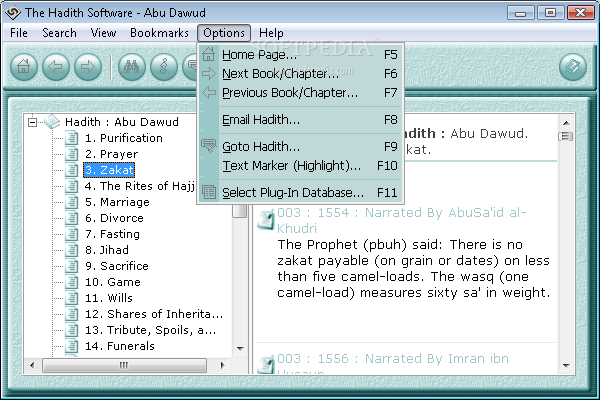Click the page icon next to Sacrifice
600x400 pixels.
[x=72, y=266]
